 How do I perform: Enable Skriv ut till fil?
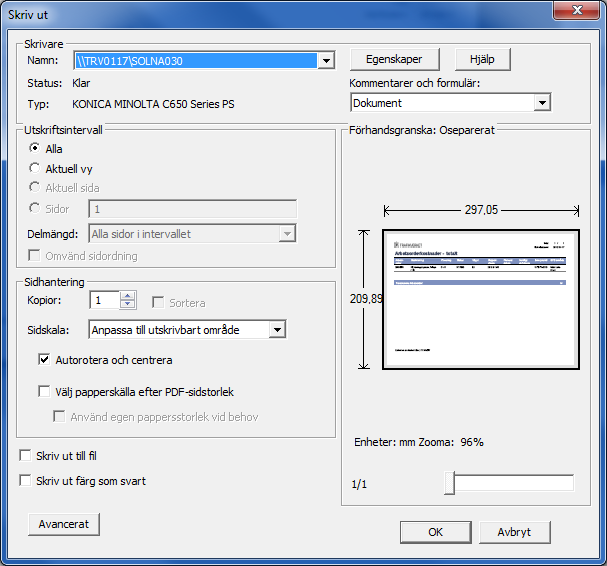25,455
